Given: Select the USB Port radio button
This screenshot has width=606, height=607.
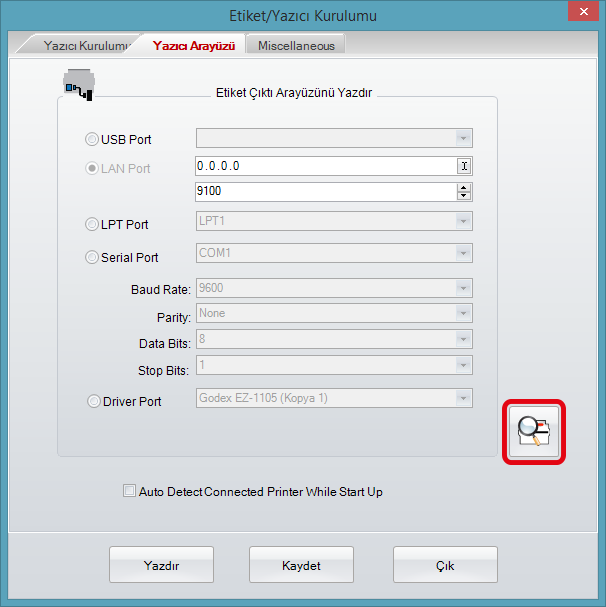Looking at the screenshot, I should [x=93, y=139].
